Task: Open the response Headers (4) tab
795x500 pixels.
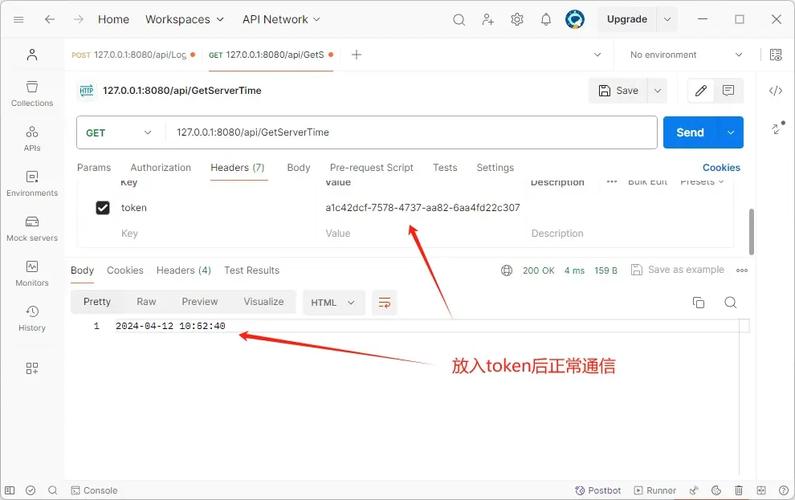Action: [184, 270]
